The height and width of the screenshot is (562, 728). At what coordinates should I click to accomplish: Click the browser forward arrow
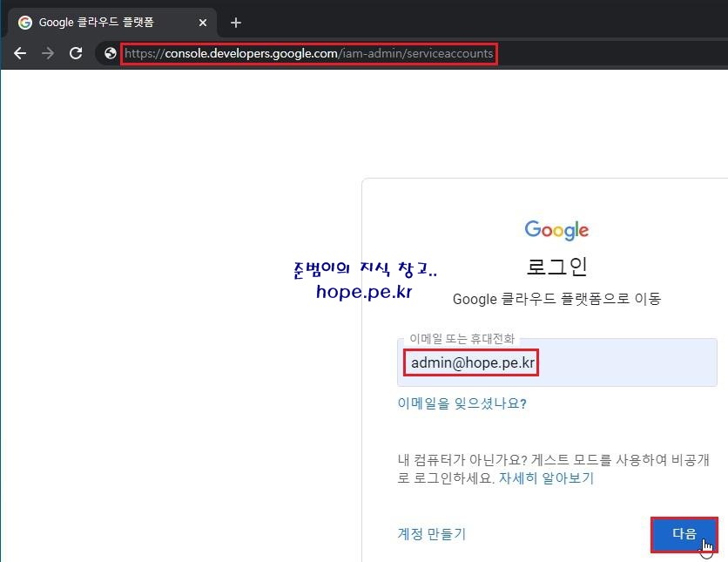point(47,53)
